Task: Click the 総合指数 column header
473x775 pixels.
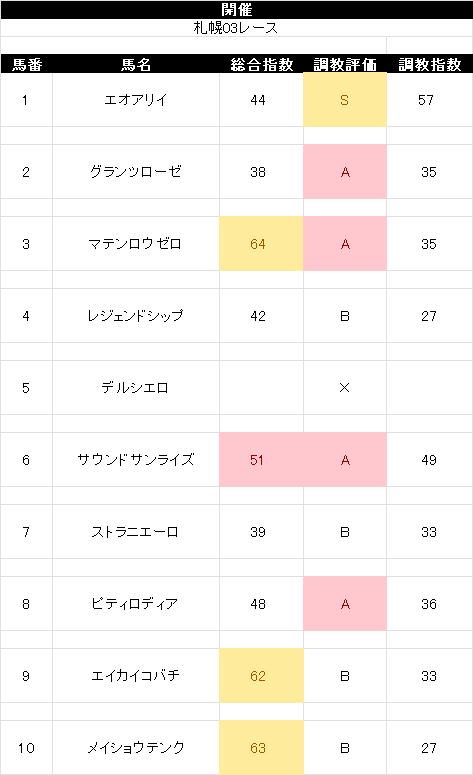Action: [261, 64]
